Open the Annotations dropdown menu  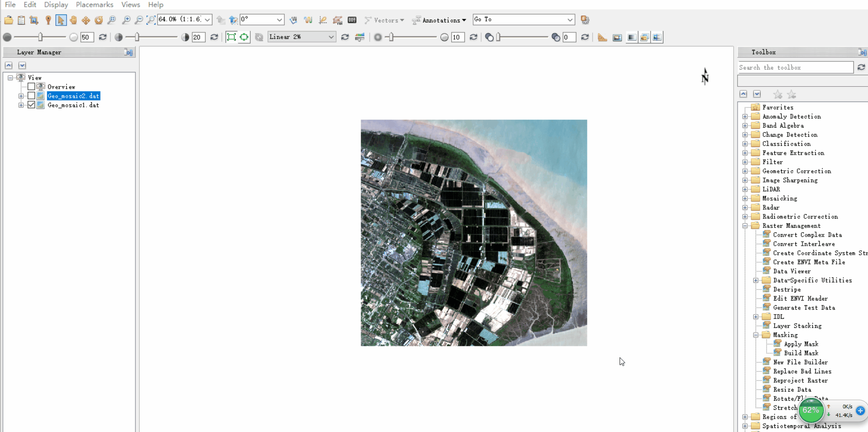point(439,20)
